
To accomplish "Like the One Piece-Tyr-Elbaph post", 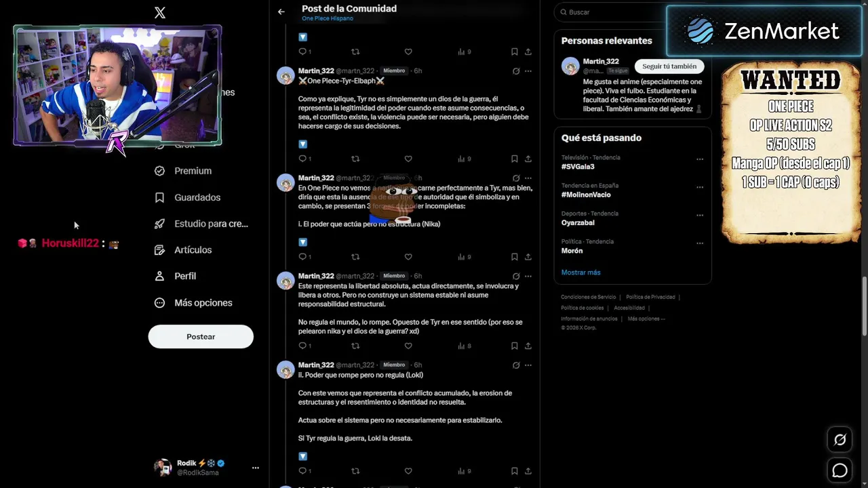I will 408,159.
